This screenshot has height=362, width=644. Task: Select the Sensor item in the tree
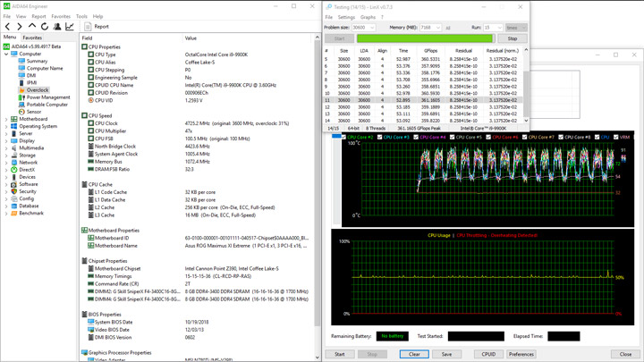(34, 112)
